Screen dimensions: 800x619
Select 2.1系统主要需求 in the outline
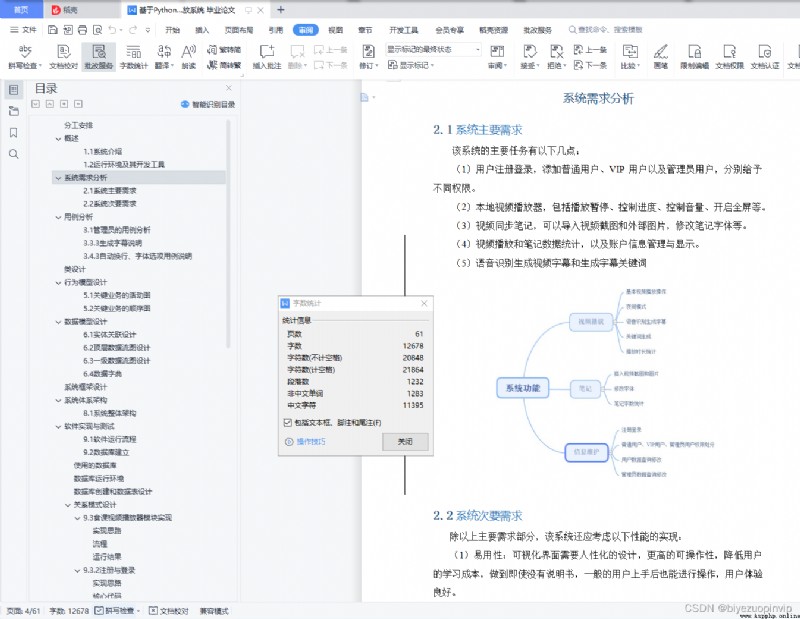tap(110, 190)
